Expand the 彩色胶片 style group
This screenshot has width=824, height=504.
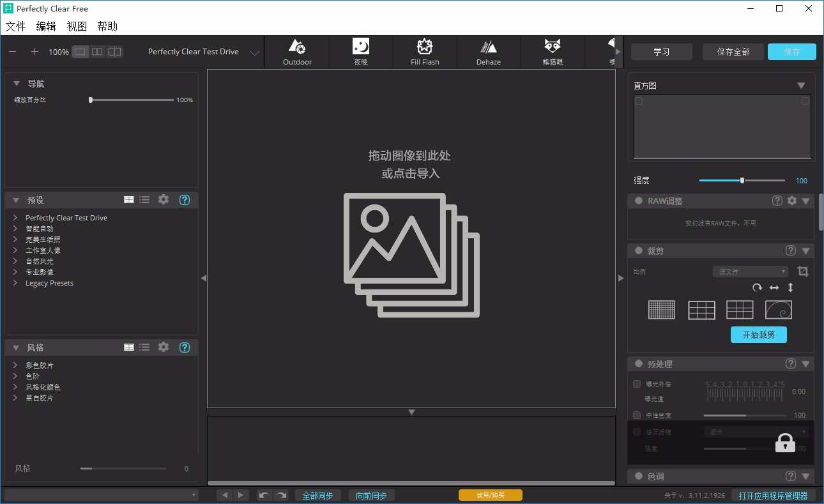(15, 365)
